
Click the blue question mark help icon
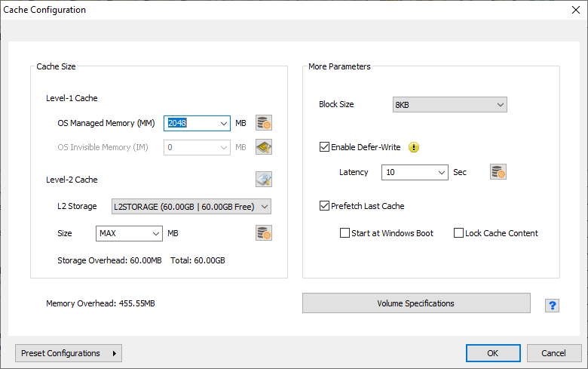point(553,305)
